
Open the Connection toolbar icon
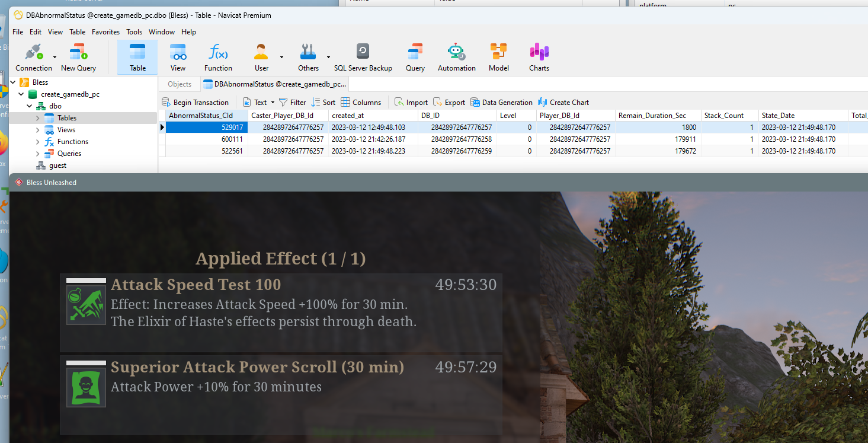(34, 58)
